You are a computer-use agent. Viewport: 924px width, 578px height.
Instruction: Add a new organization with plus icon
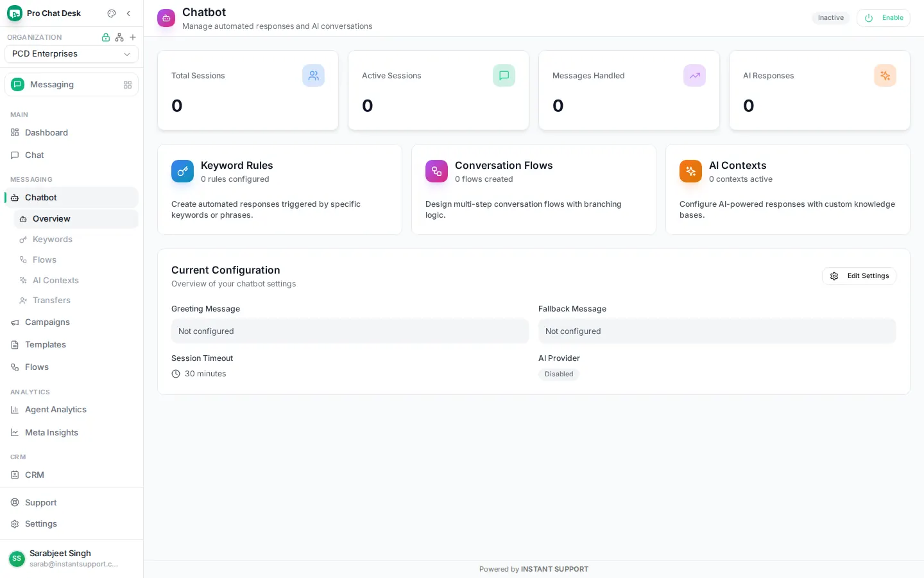click(x=133, y=37)
